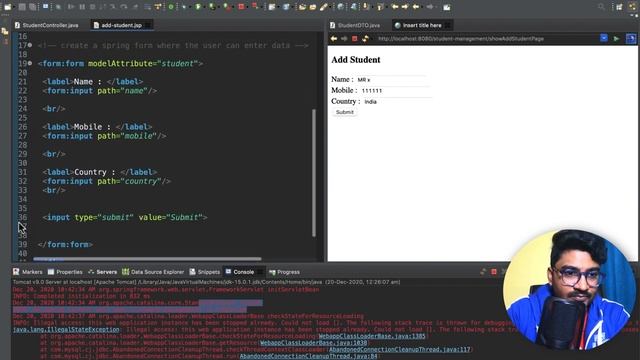Click the Open Perspective icon

(x=620, y=7)
